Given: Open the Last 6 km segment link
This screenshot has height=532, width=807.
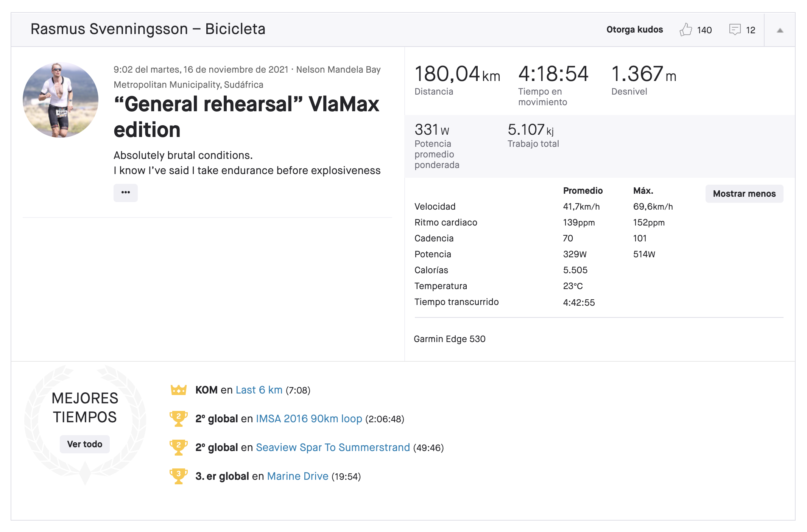Looking at the screenshot, I should tap(259, 390).
